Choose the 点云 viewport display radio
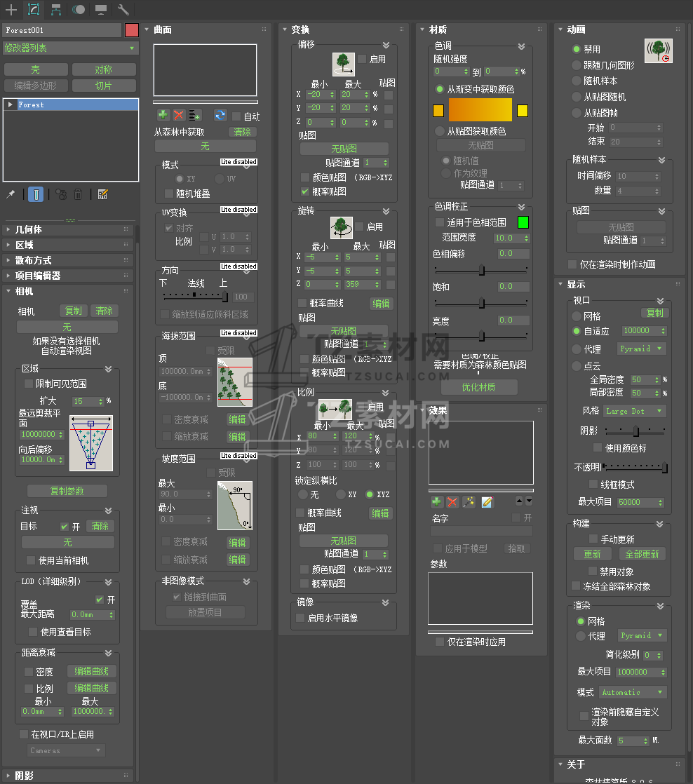The image size is (693, 784). click(577, 366)
